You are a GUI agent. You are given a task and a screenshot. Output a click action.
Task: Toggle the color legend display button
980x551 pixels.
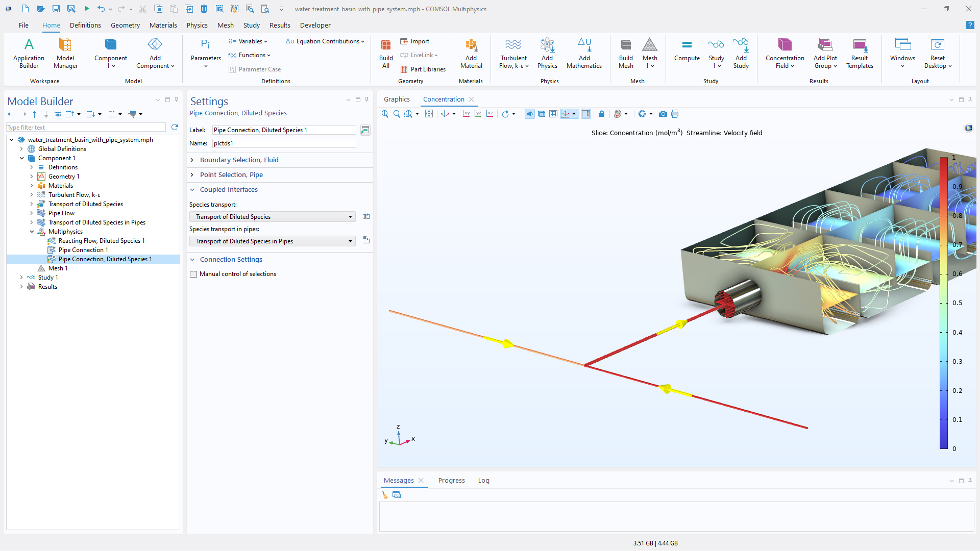[x=586, y=114]
